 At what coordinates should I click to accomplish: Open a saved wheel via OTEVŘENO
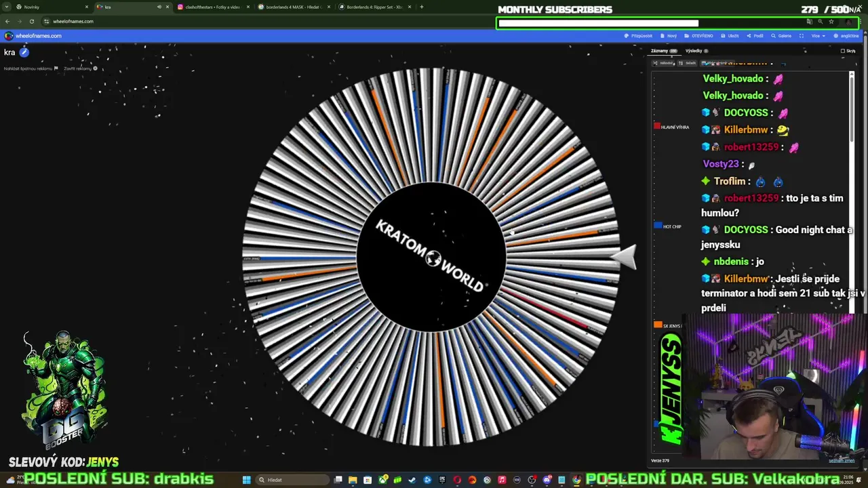(698, 36)
